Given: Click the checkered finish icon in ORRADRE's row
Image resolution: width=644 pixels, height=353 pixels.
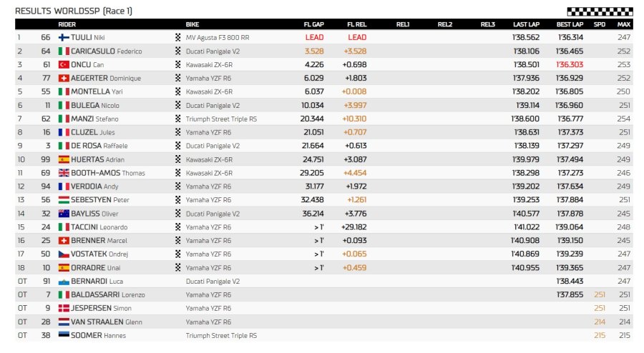Looking at the screenshot, I should coord(178,267).
